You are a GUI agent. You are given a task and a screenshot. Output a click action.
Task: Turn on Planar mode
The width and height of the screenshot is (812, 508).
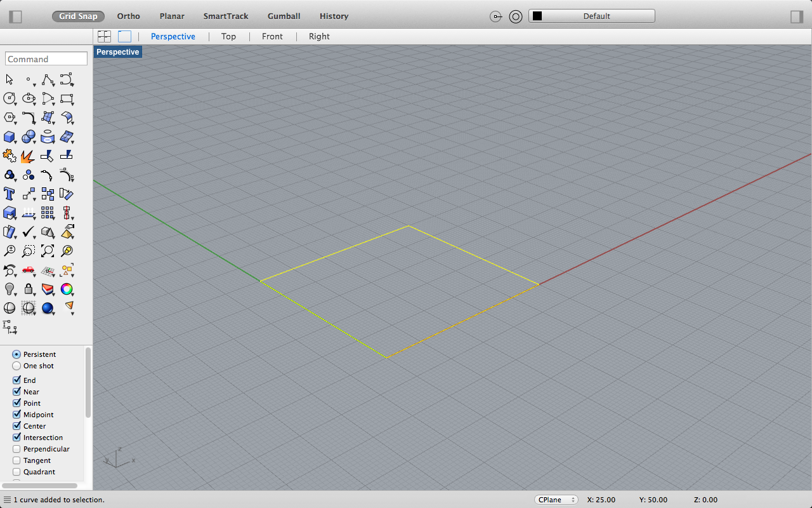pos(172,16)
